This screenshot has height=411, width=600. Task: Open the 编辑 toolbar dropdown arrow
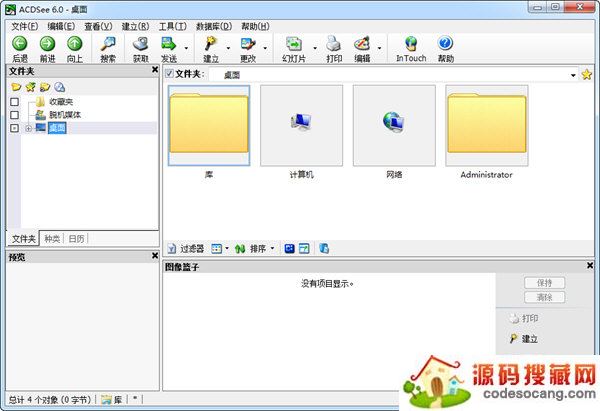380,48
